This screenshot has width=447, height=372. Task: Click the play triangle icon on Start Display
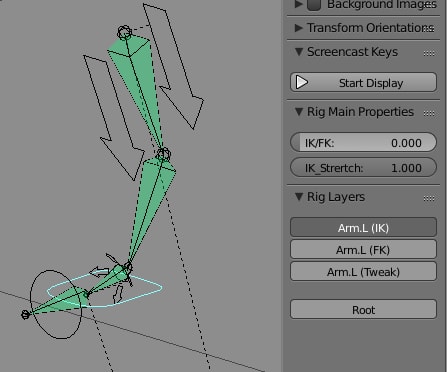point(302,82)
